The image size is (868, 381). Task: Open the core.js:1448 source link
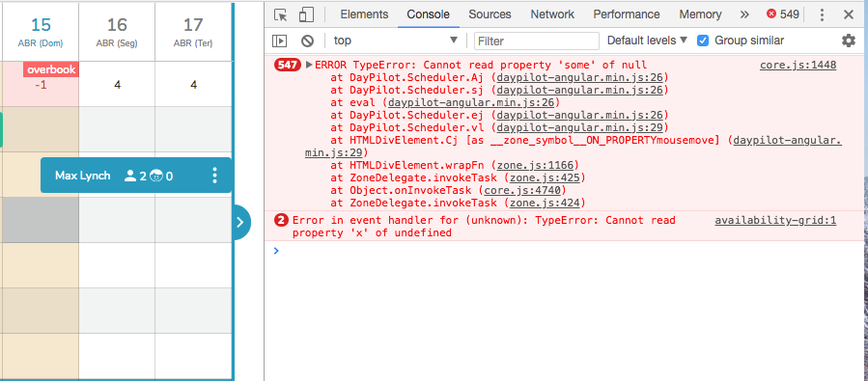point(798,65)
